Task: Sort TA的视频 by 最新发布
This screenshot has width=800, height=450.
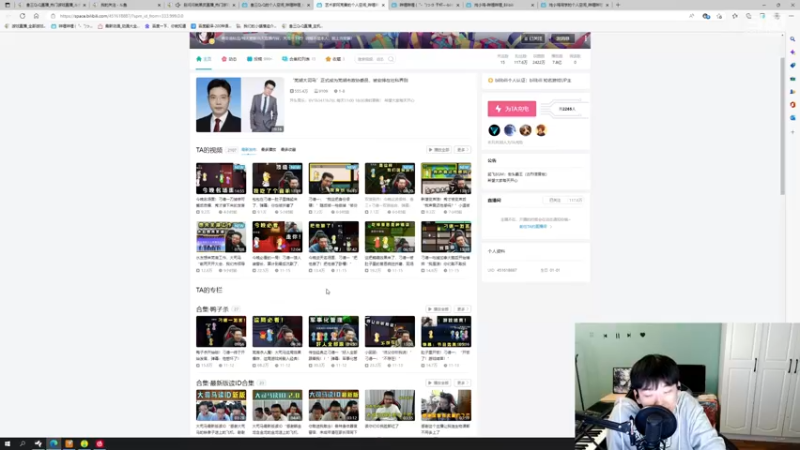Action: 248,150
